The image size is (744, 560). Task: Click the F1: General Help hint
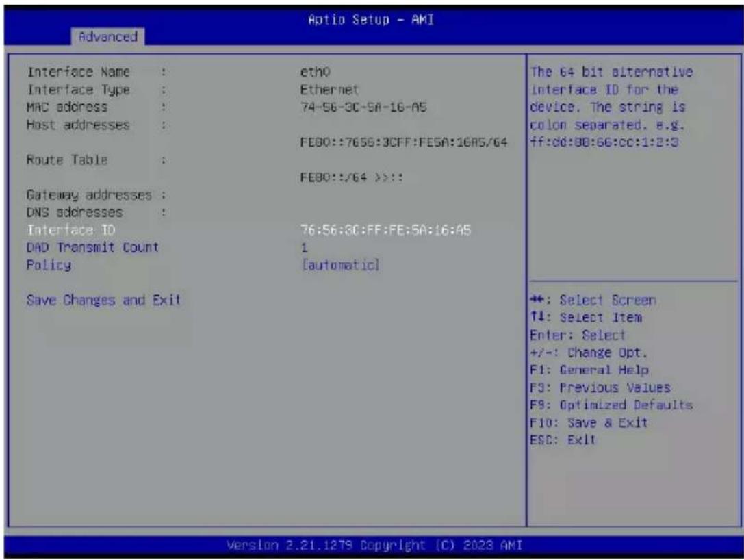click(x=589, y=370)
